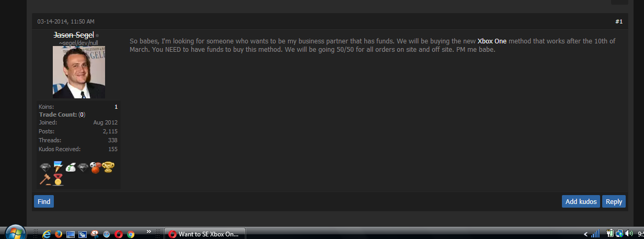The height and width of the screenshot is (239, 644).
Task: Click the gold medal award badge
Action: (57, 179)
